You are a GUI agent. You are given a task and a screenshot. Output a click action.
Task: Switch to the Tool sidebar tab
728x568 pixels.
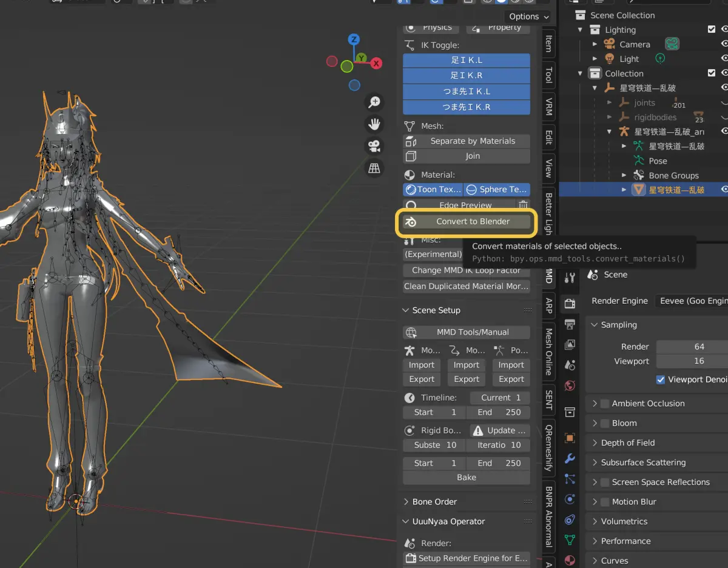click(548, 75)
